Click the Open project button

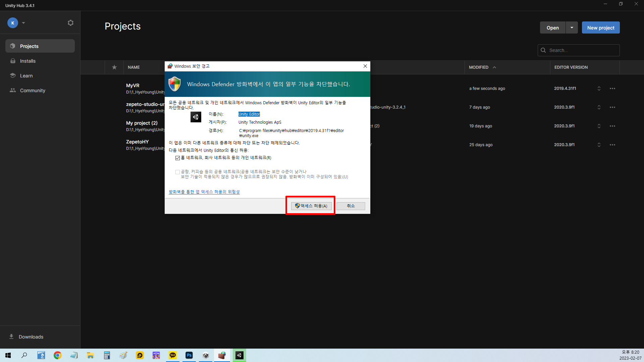click(x=552, y=27)
